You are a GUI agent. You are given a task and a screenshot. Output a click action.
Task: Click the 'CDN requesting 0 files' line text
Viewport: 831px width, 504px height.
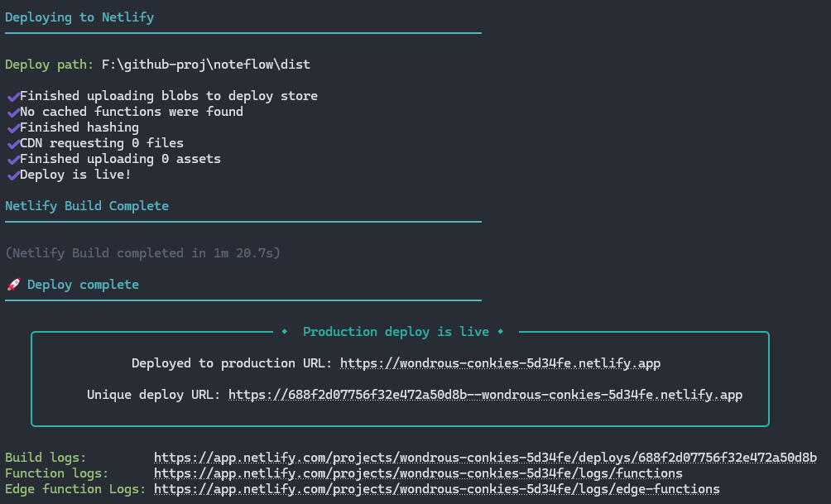102,143
